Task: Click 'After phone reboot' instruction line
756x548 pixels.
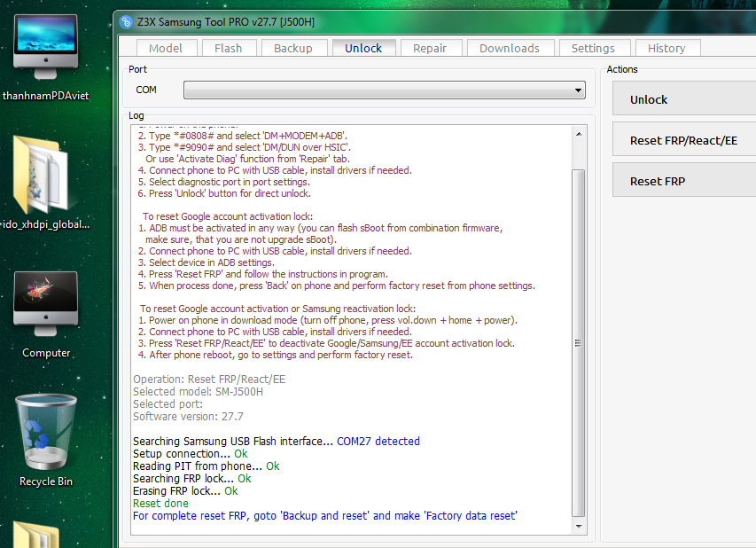Action: click(x=276, y=355)
